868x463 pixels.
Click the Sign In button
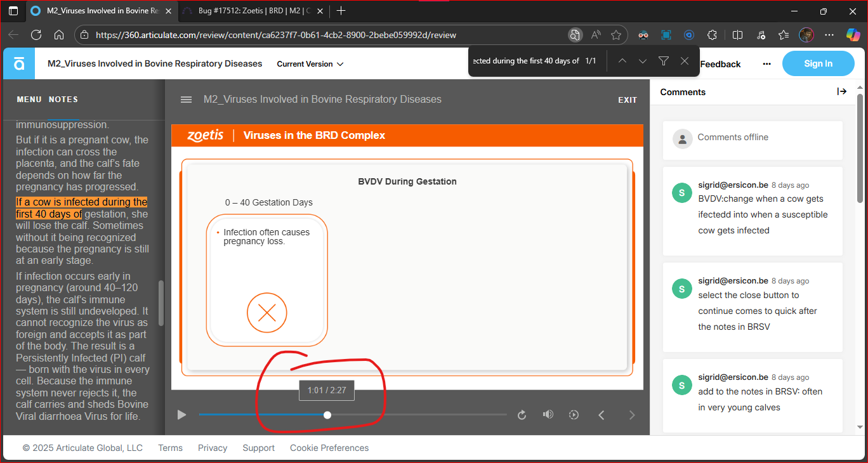(818, 63)
